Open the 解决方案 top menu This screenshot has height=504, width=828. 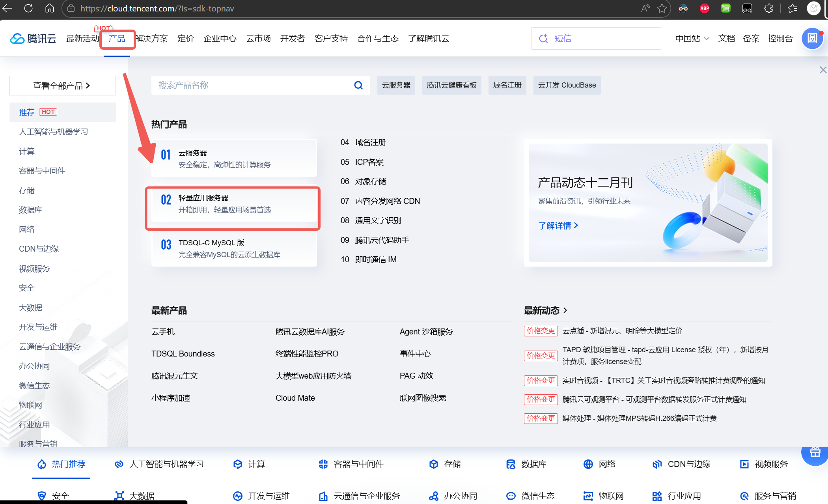[x=152, y=39]
